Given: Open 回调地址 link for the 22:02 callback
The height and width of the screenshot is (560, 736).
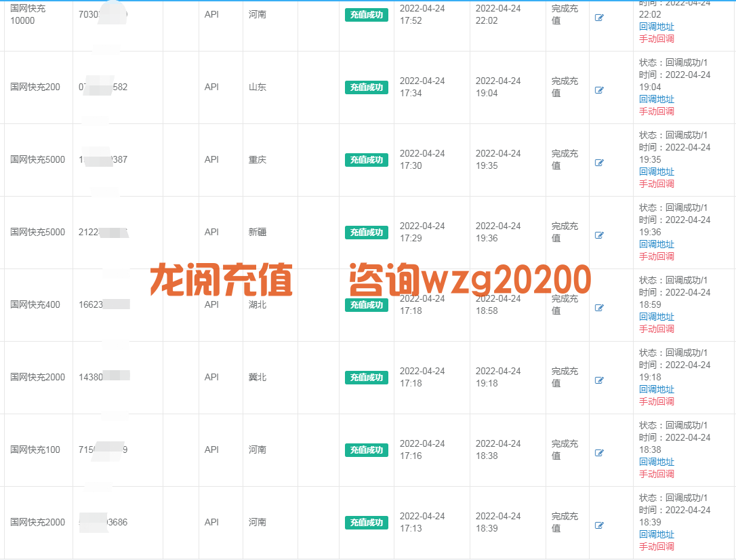Looking at the screenshot, I should click(x=656, y=26).
